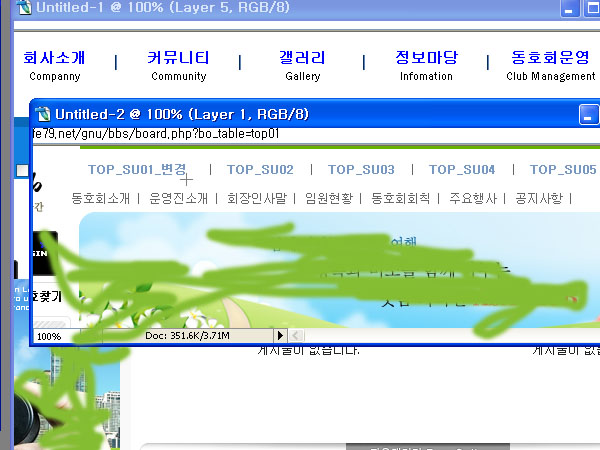This screenshot has width=600, height=450.
Task: Click the horizontal scrollbar left arrow
Action: (x=297, y=336)
